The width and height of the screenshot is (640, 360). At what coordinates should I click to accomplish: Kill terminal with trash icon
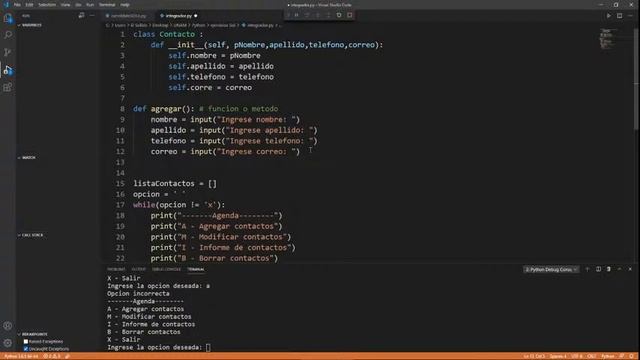(x=609, y=269)
